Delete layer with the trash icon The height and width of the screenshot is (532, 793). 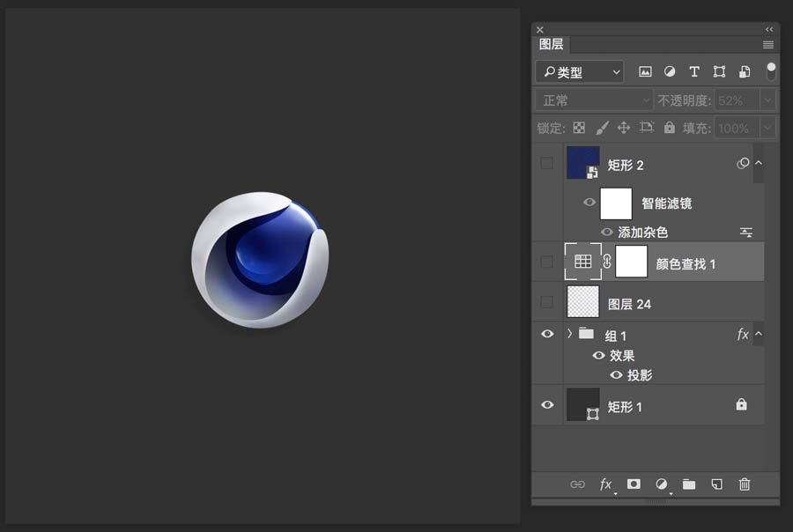coord(745,484)
